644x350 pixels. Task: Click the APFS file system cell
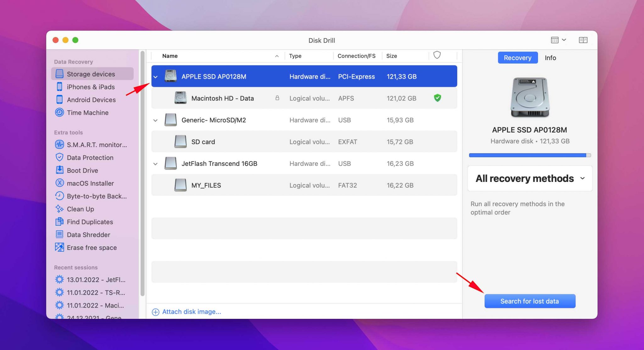pyautogui.click(x=346, y=98)
